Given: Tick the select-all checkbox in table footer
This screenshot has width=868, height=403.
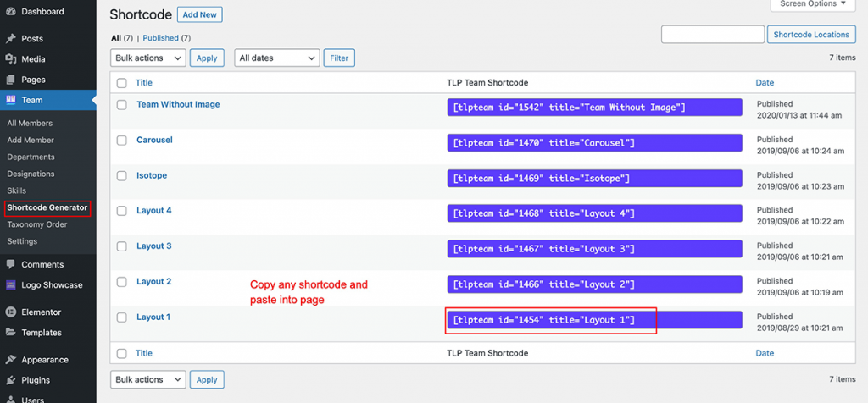Looking at the screenshot, I should [122, 353].
